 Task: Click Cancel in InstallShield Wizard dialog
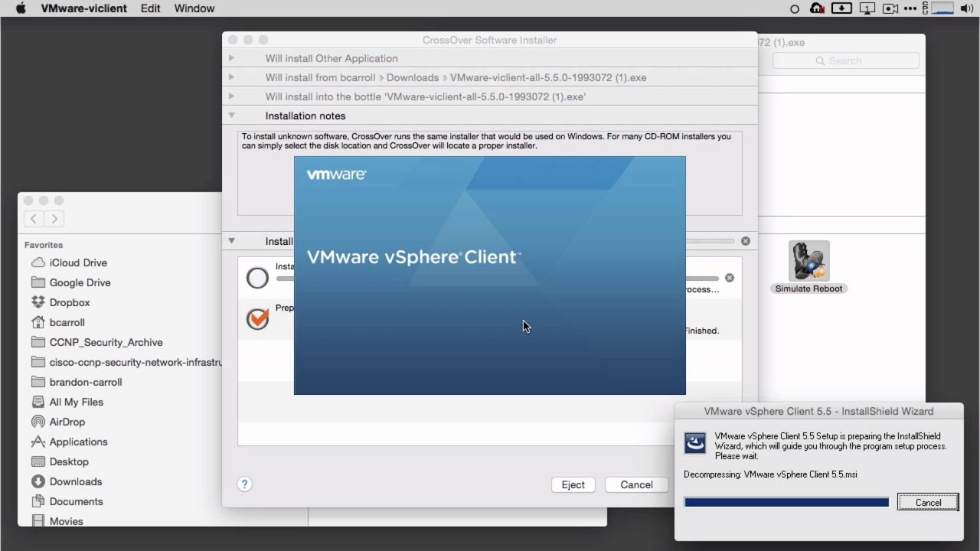[928, 503]
